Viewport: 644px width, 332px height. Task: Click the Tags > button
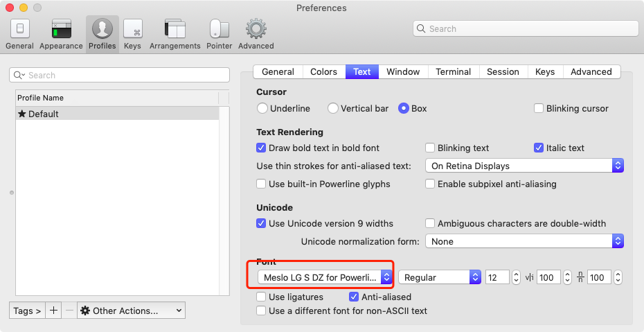pyautogui.click(x=27, y=311)
